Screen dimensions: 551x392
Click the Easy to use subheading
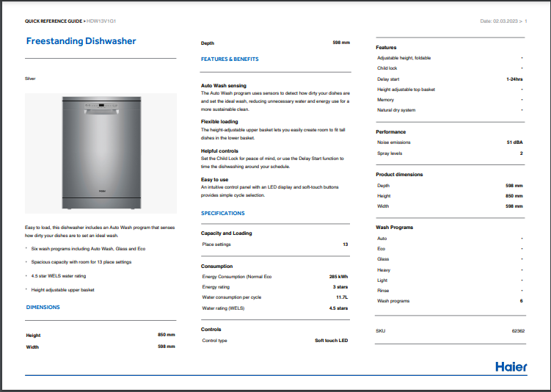[215, 179]
